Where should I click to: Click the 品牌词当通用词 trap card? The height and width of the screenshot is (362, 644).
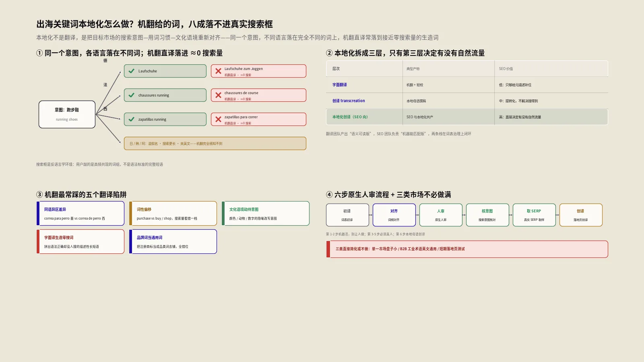(173, 242)
